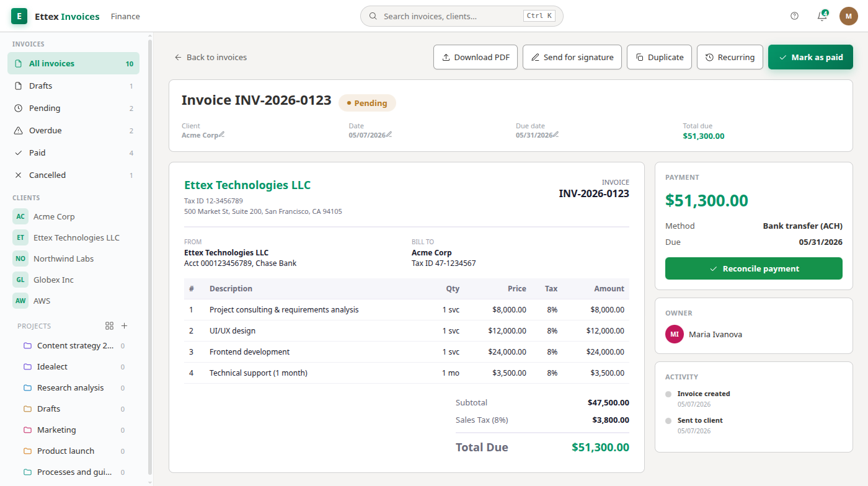This screenshot has width=868, height=486.
Task: Click the Product launch folder icon
Action: [x=27, y=451]
